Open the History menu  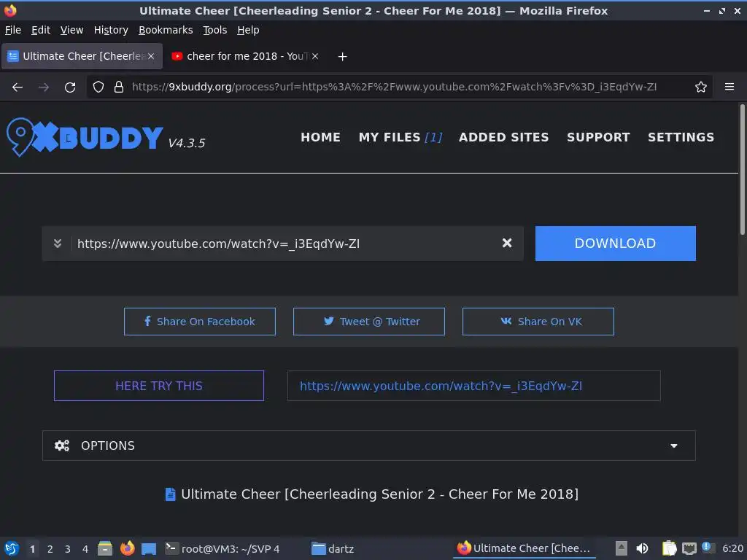coord(111,30)
